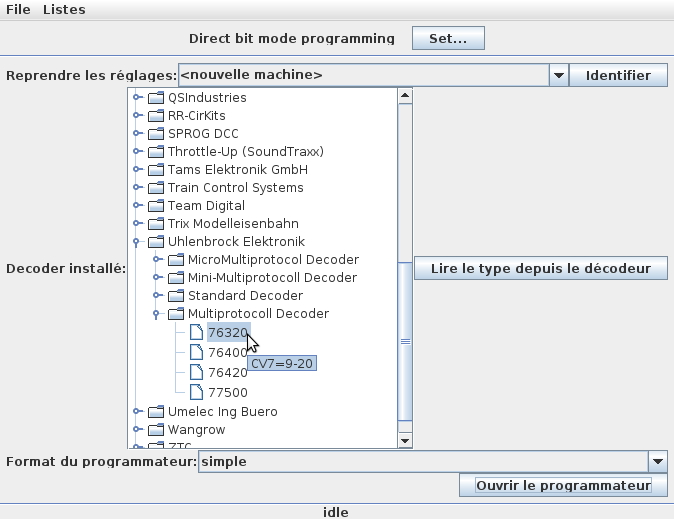The image size is (674, 519).
Task: Click Lire le type depuis le décodeur
Action: click(541, 268)
